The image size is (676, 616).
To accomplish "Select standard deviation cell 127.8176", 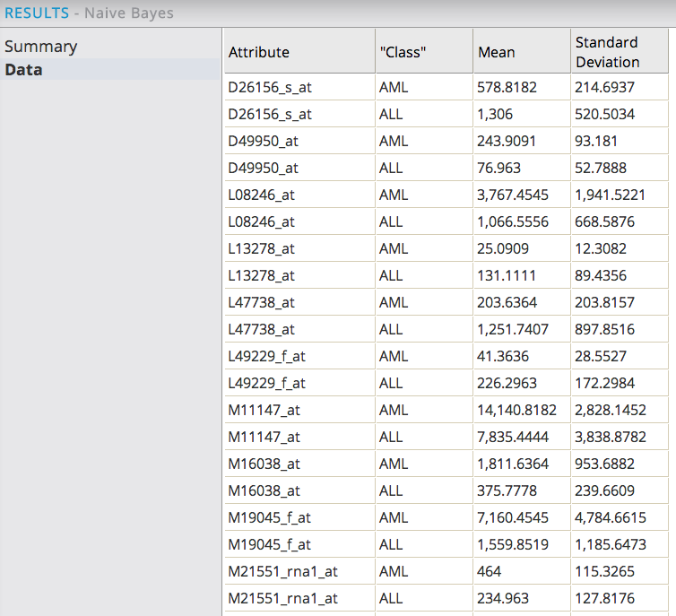I will click(605, 598).
